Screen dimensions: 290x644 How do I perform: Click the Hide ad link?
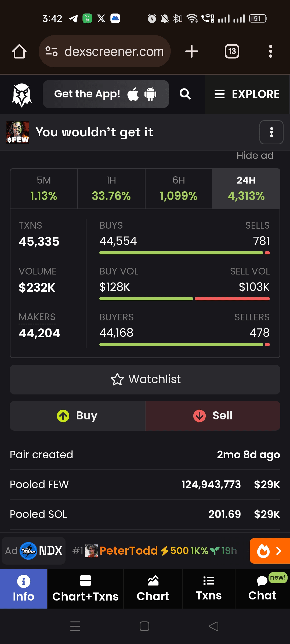click(255, 156)
